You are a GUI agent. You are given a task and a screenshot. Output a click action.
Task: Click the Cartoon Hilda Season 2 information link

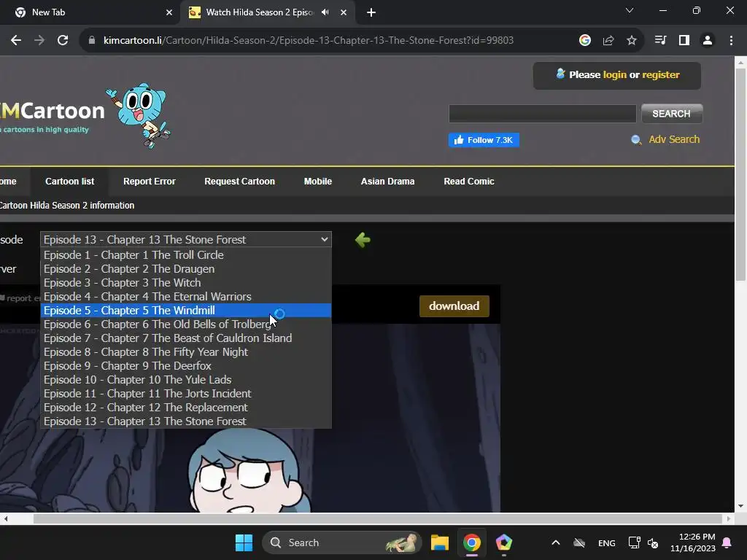click(x=66, y=205)
